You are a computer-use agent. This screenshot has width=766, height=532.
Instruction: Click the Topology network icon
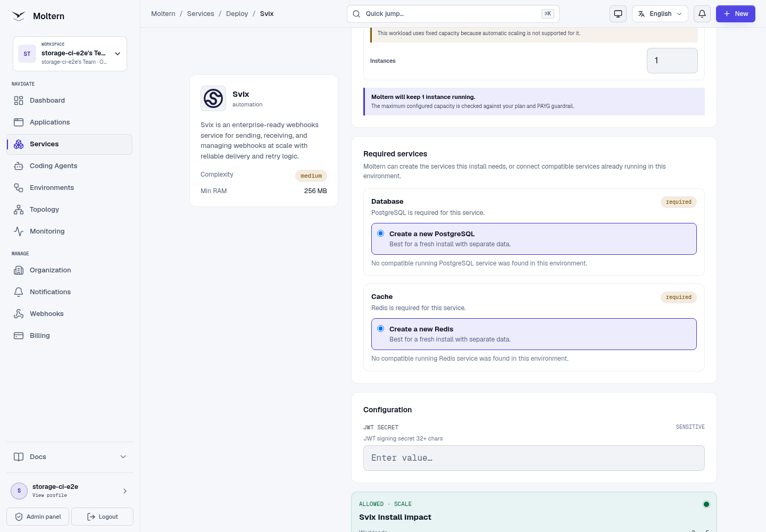coord(19,210)
